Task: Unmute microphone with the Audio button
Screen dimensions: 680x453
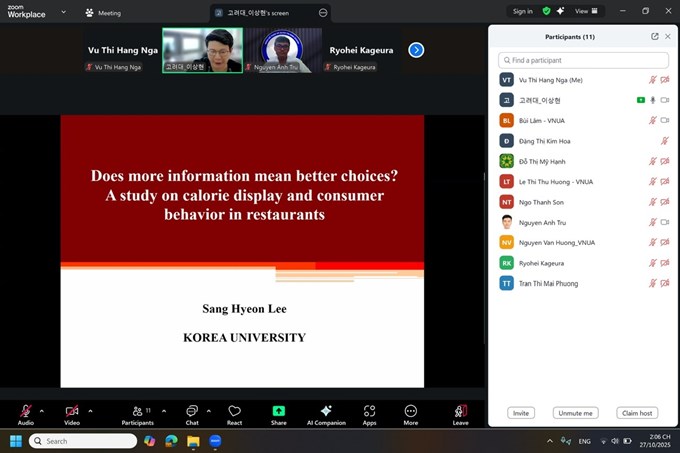Action: 25,411
